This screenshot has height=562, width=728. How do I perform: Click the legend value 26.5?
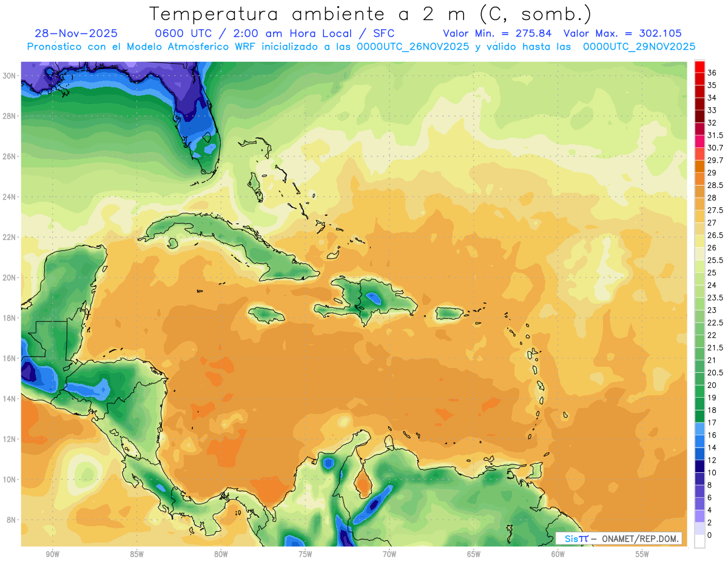pyautogui.click(x=715, y=235)
